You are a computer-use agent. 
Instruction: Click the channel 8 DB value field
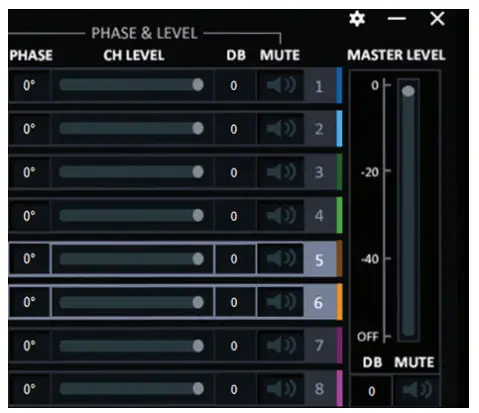pos(235,389)
